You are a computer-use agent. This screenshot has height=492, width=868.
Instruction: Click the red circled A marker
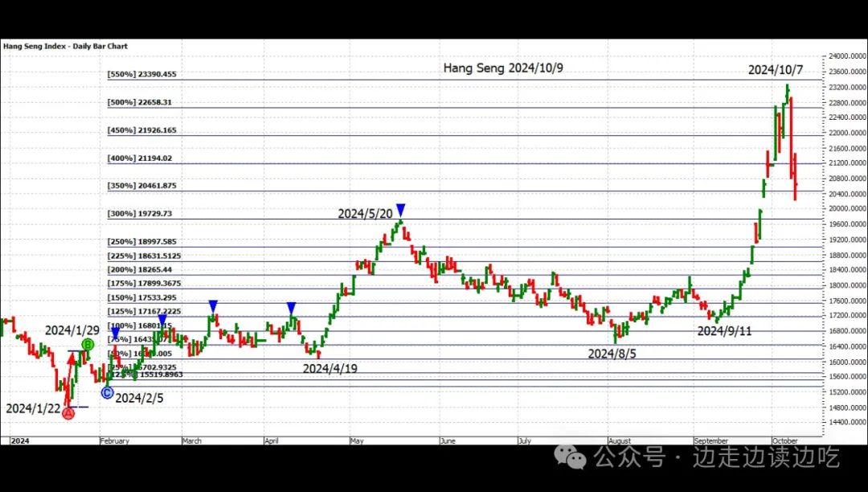point(68,413)
